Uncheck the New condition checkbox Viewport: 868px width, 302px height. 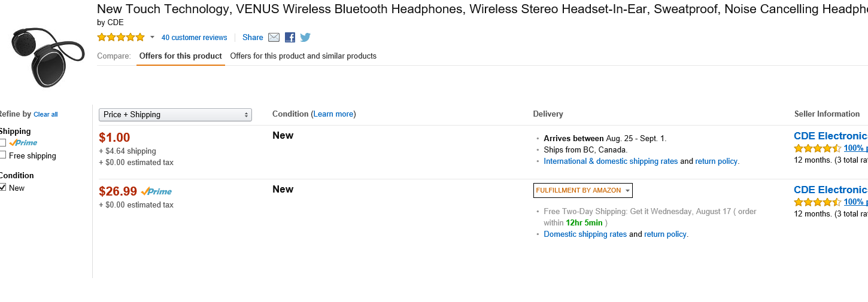pos(3,188)
